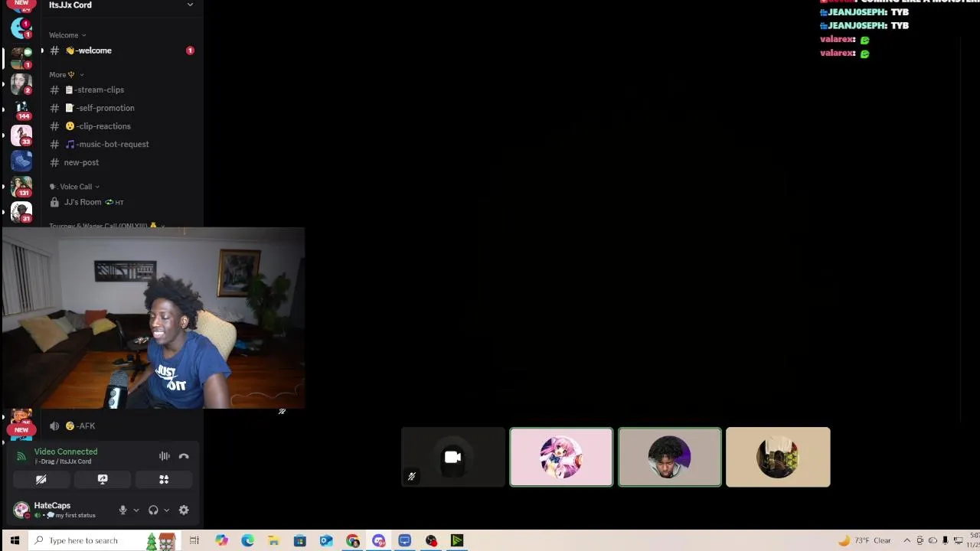
Task: Open the ItsJJx Cord server menu chevron
Action: click(x=190, y=5)
